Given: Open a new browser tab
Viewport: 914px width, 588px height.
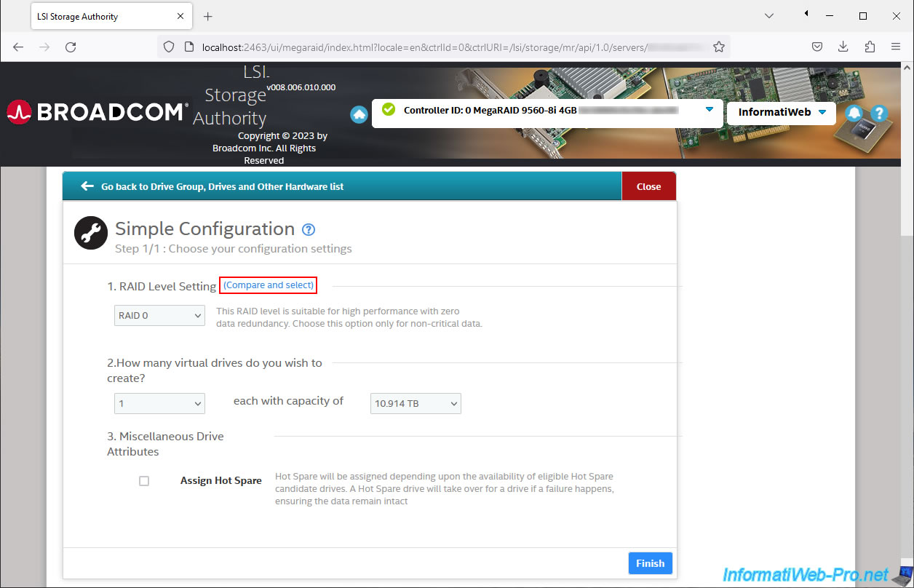Looking at the screenshot, I should (x=207, y=16).
